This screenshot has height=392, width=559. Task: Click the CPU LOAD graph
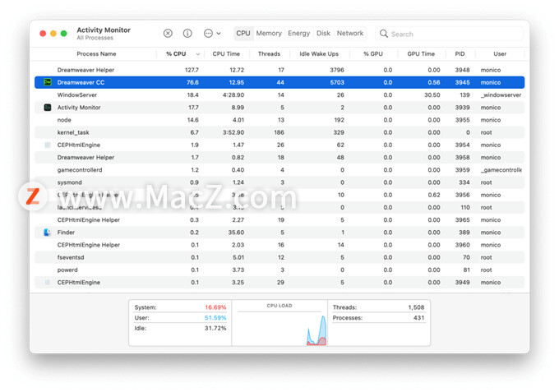point(279,328)
